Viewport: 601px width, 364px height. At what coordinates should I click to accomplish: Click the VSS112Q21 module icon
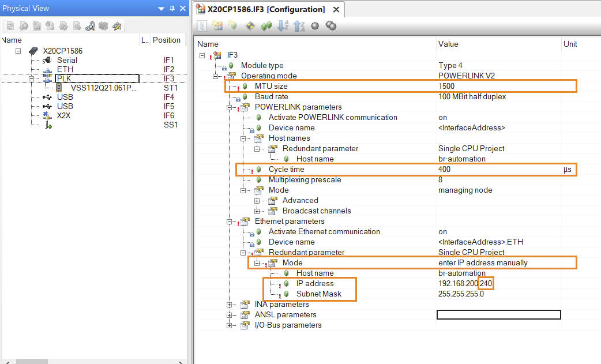(59, 88)
